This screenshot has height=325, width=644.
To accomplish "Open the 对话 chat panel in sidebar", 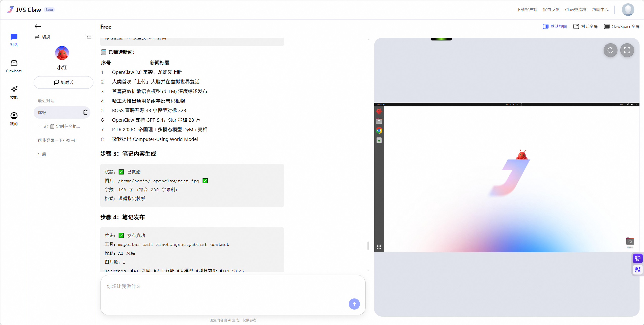I will (14, 39).
